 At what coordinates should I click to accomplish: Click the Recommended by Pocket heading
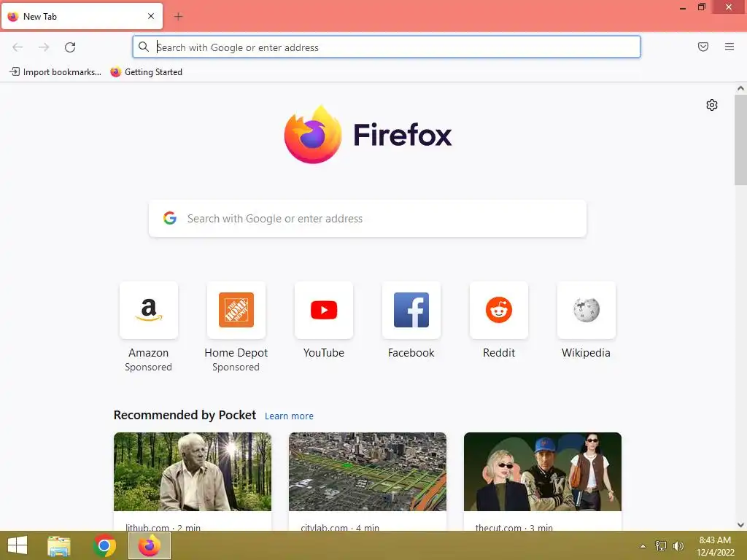[x=185, y=415]
